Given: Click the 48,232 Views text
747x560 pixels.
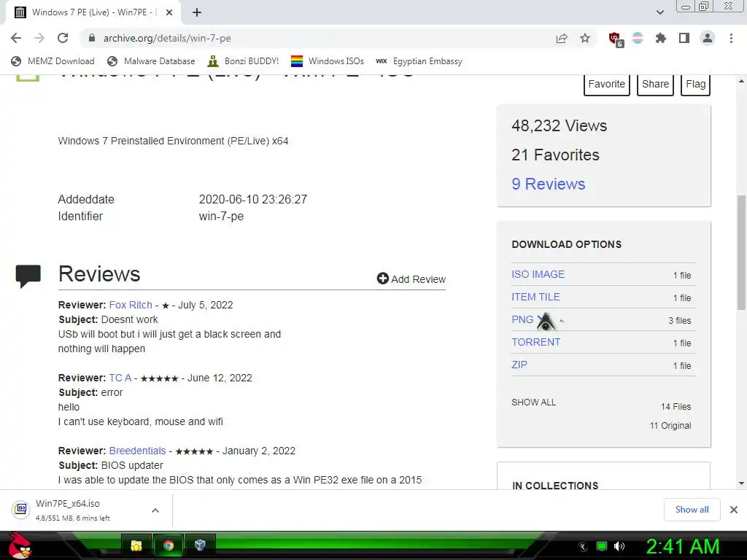Looking at the screenshot, I should coord(560,125).
